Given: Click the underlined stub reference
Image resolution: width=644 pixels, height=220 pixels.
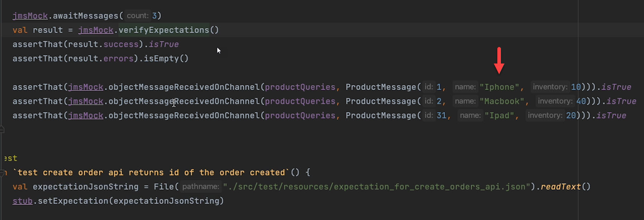Looking at the screenshot, I should (22, 201).
